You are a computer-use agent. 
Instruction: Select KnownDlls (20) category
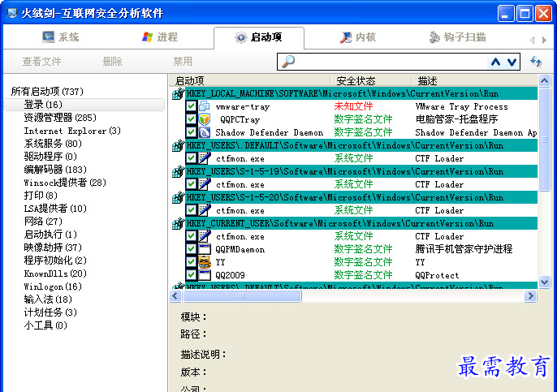55,274
